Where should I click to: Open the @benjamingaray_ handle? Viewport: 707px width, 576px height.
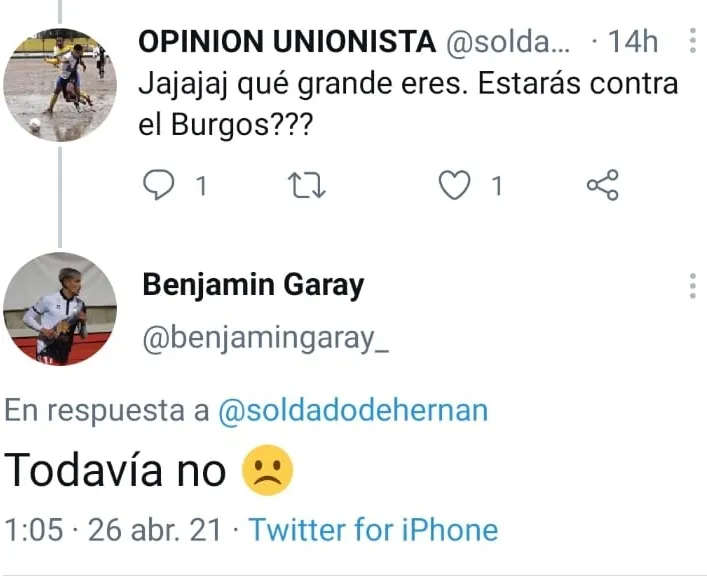(x=265, y=340)
